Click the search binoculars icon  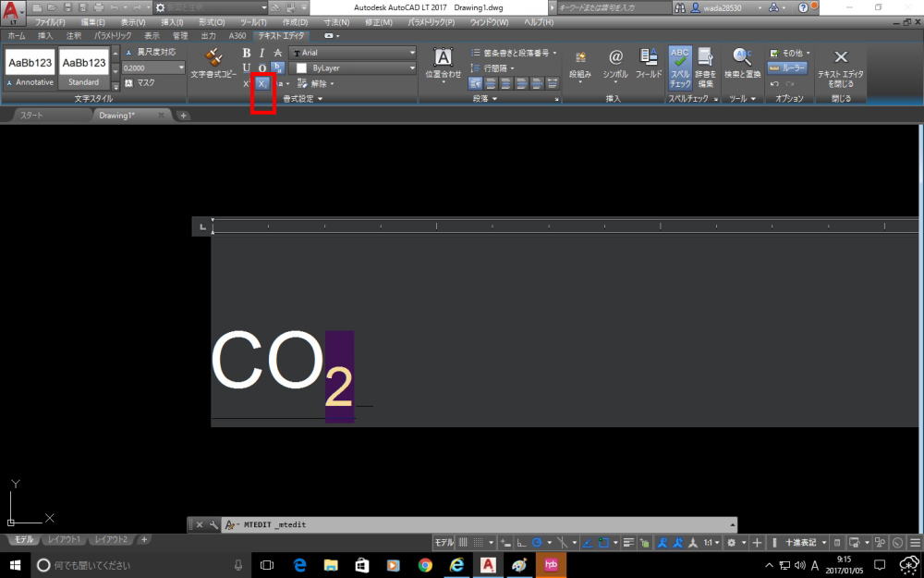(x=680, y=7)
